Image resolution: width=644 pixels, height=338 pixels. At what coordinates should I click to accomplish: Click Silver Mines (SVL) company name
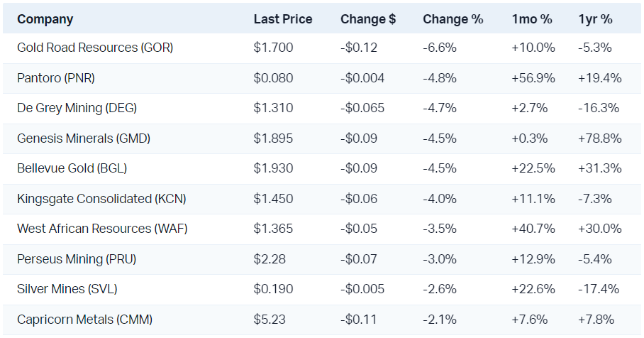[67, 289]
